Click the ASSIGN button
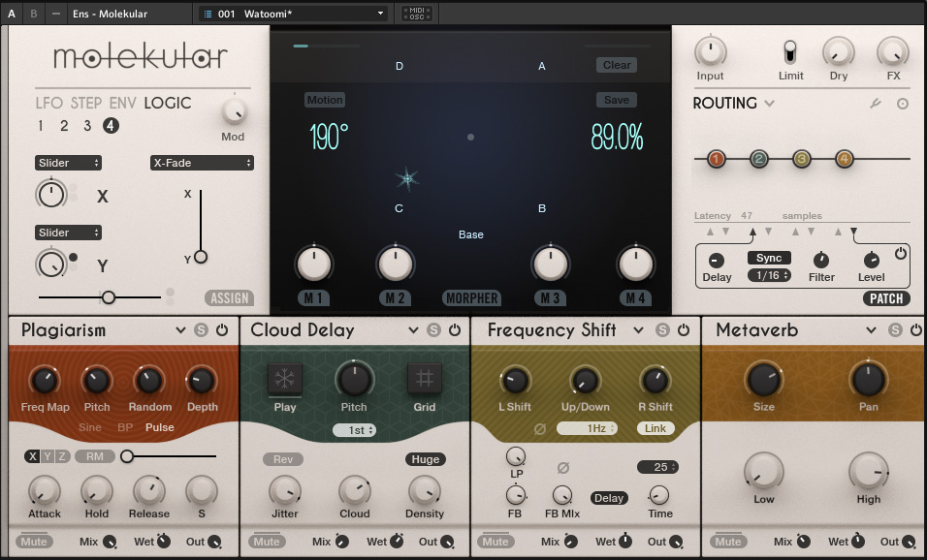Viewport: 927px width, 560px height. (x=229, y=298)
